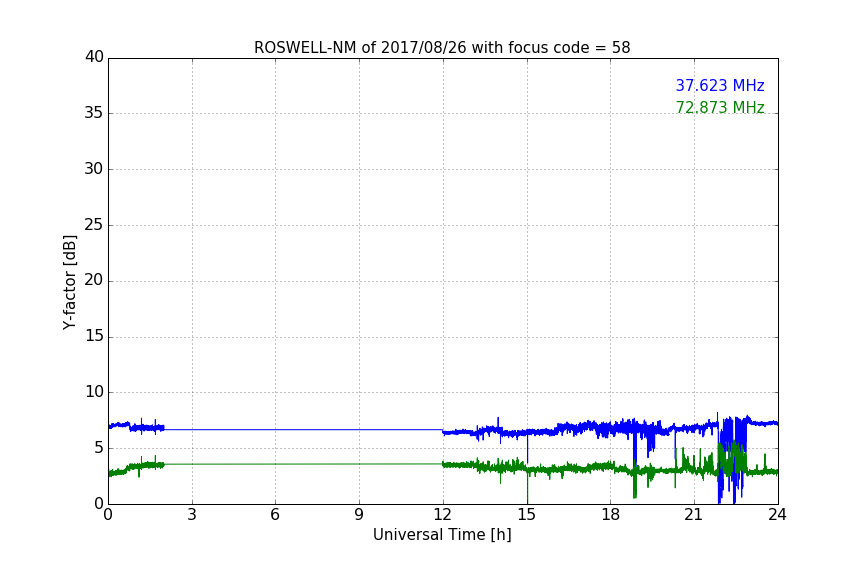
Task: Click y-axis tick label 30
Action: (x=94, y=169)
